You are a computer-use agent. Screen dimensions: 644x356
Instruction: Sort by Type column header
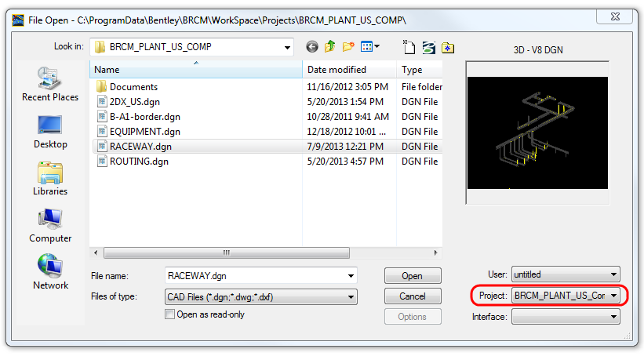[420, 69]
